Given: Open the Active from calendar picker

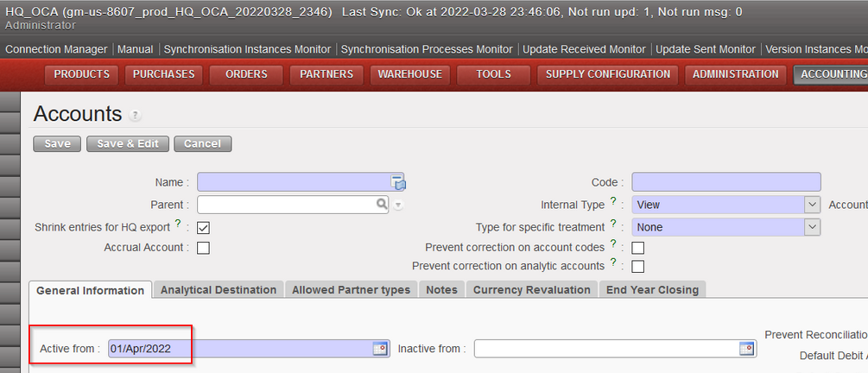Looking at the screenshot, I should pyautogui.click(x=379, y=349).
